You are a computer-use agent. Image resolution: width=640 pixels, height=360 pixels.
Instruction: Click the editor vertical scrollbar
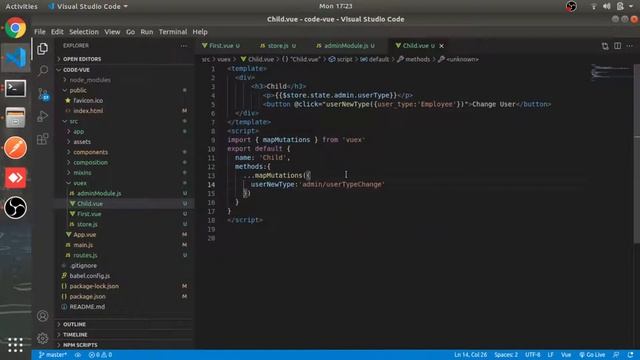[637, 154]
